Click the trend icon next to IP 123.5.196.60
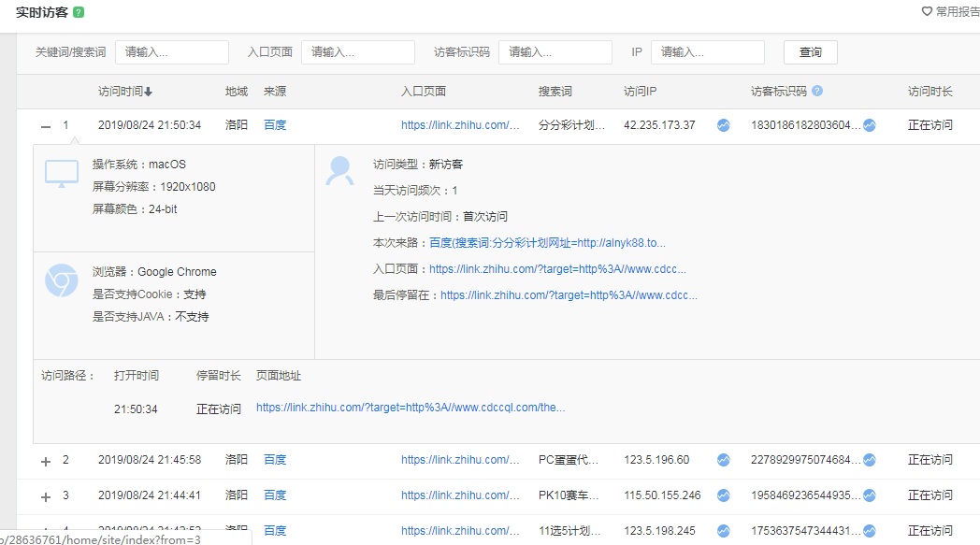980x545 pixels. coord(723,460)
